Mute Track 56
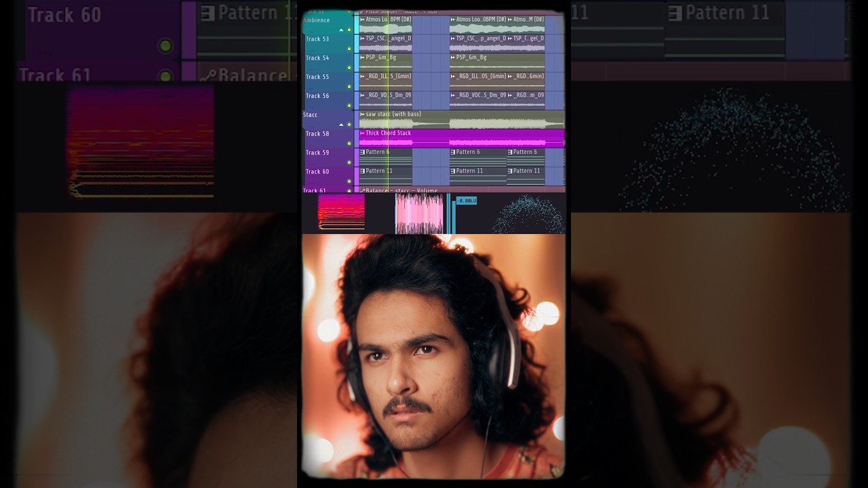Screen dimensions: 868x488 pyautogui.click(x=350, y=106)
